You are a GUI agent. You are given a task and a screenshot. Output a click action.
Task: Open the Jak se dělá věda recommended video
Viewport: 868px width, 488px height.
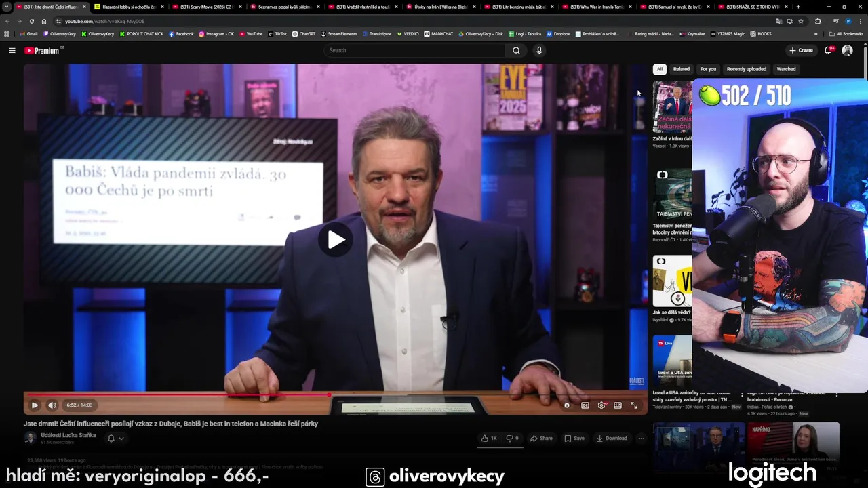(673, 281)
